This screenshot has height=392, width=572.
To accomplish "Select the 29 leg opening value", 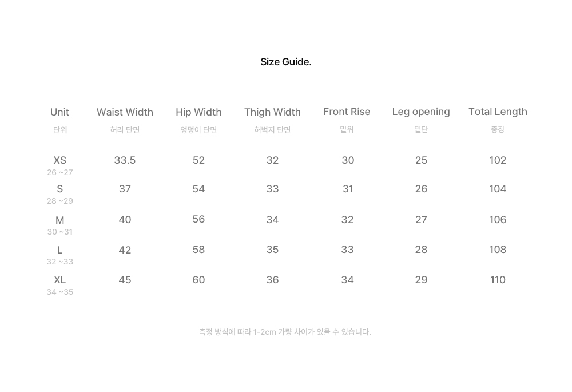I will tap(421, 280).
